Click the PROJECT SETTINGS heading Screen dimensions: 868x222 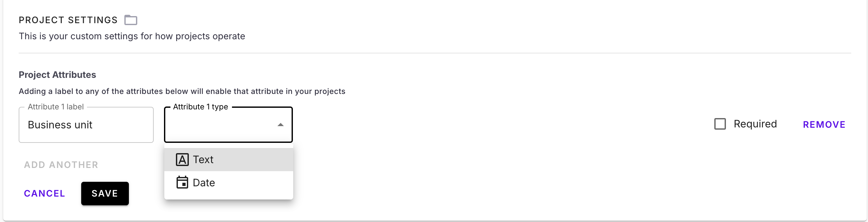click(68, 20)
